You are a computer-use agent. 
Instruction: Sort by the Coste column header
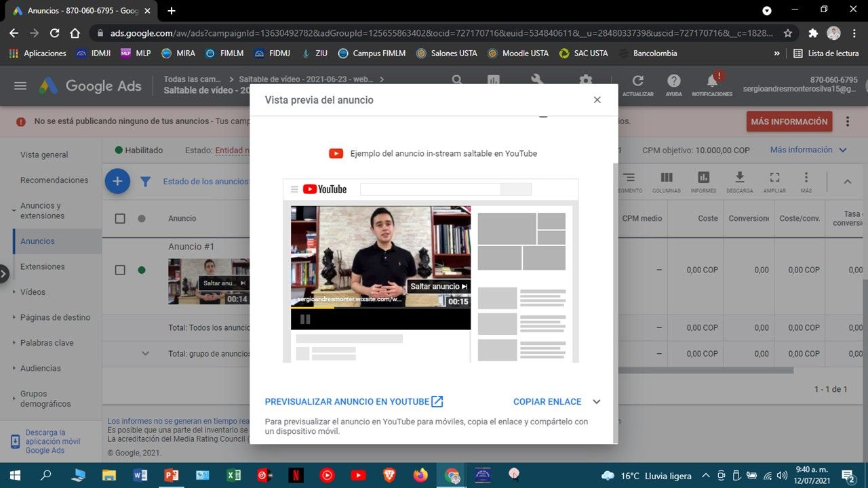point(708,218)
